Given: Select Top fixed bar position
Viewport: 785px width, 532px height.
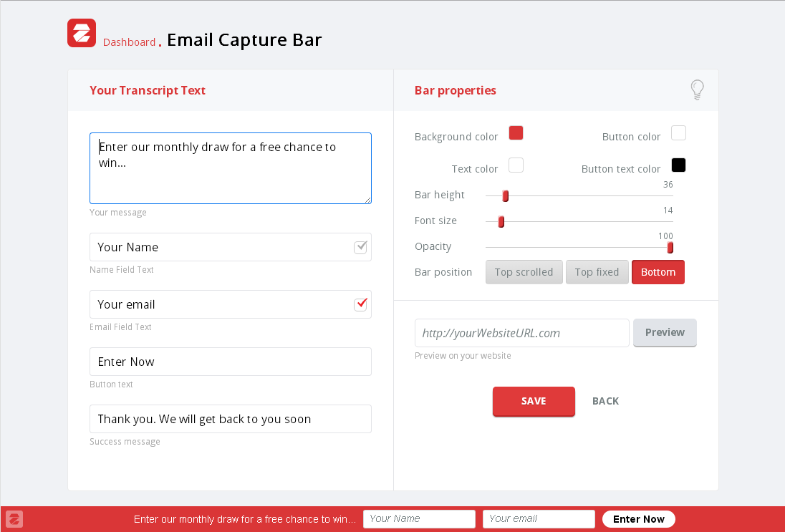Looking at the screenshot, I should click(597, 272).
